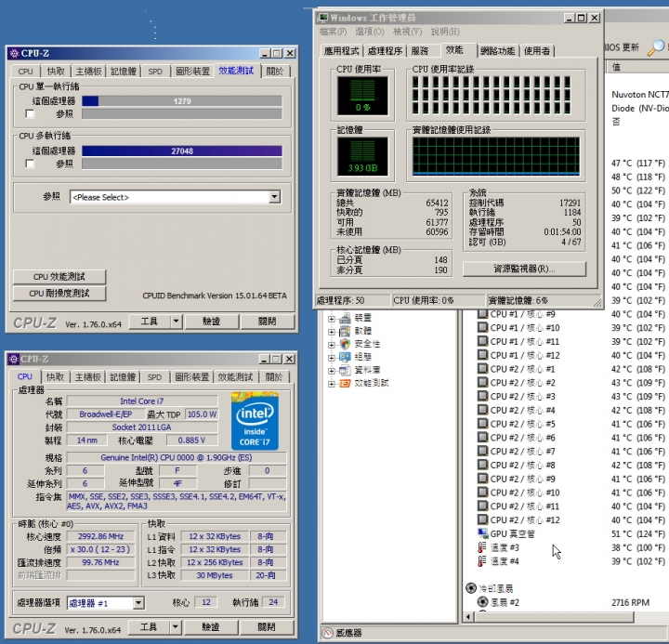
Task: Click the 記憶體 usage gauge in Task Manager
Action: coord(362,156)
